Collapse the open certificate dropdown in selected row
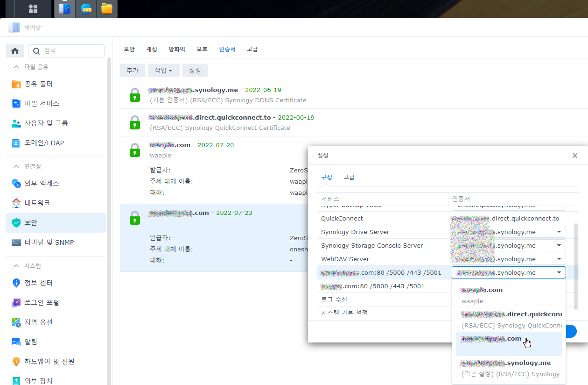This screenshot has height=385, width=588. tap(559, 272)
